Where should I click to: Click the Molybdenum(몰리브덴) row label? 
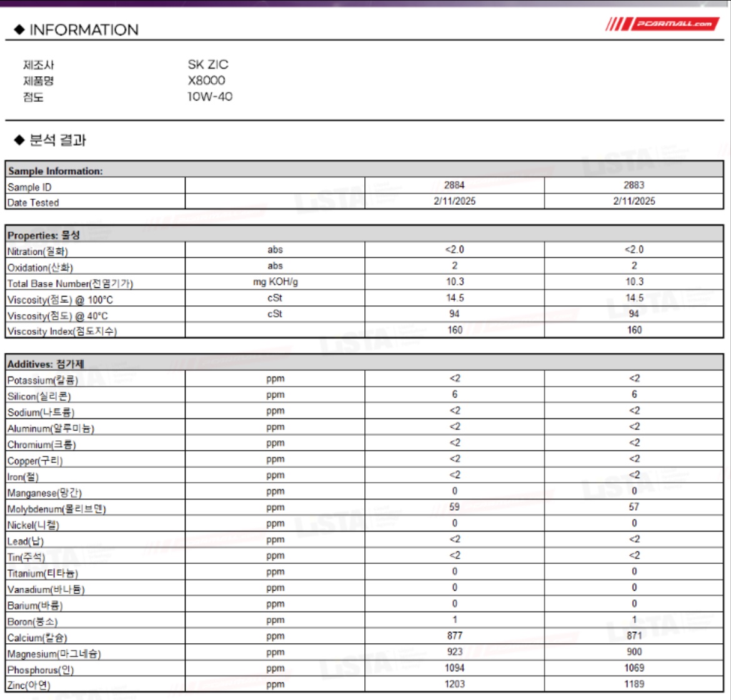pyautogui.click(x=56, y=509)
